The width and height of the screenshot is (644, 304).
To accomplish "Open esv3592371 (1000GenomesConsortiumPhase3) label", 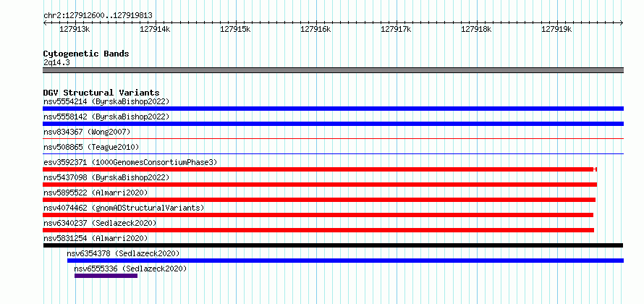I will (x=130, y=162).
